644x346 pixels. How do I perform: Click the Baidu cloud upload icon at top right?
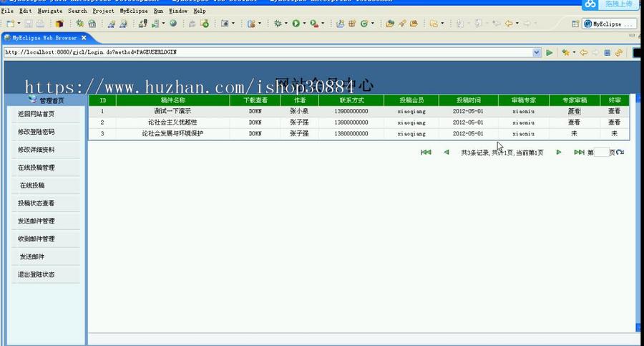click(x=590, y=4)
